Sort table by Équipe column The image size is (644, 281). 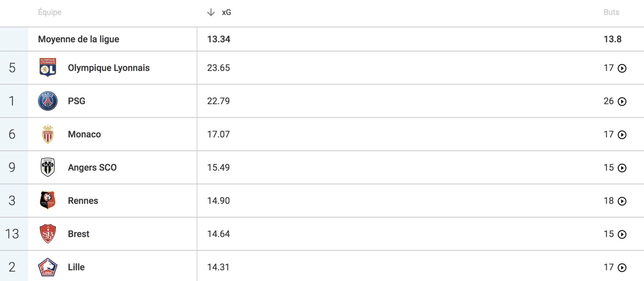[x=50, y=12]
